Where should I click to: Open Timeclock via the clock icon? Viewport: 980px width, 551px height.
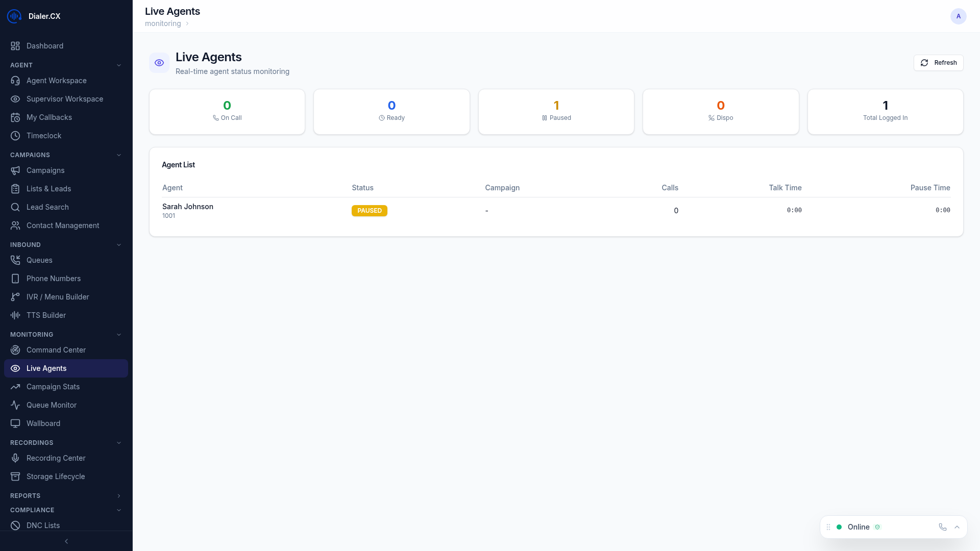[15, 136]
